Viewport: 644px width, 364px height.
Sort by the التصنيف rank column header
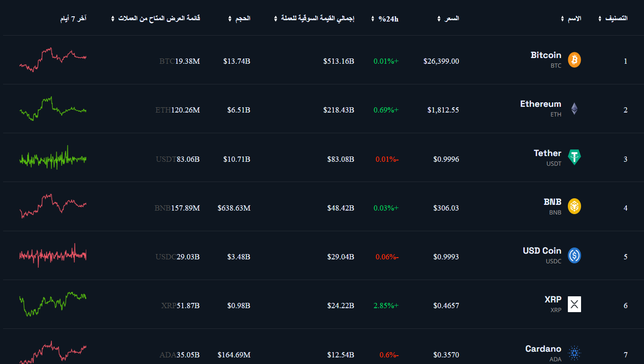click(x=613, y=18)
